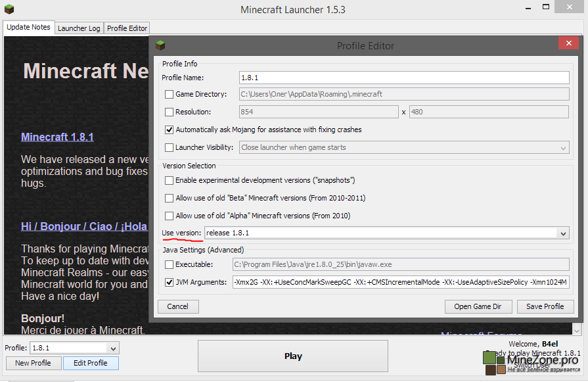This screenshot has height=382, width=588.
Task: Allow old Beta Minecraft versions checkbox
Action: (x=170, y=198)
